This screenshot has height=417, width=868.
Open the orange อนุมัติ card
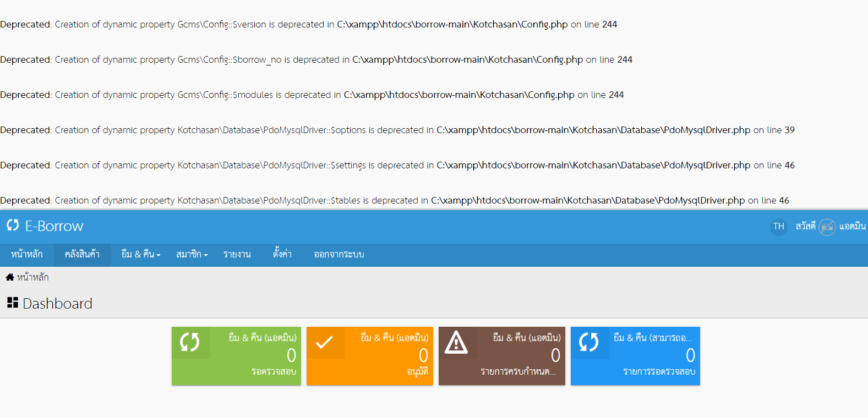coord(370,356)
